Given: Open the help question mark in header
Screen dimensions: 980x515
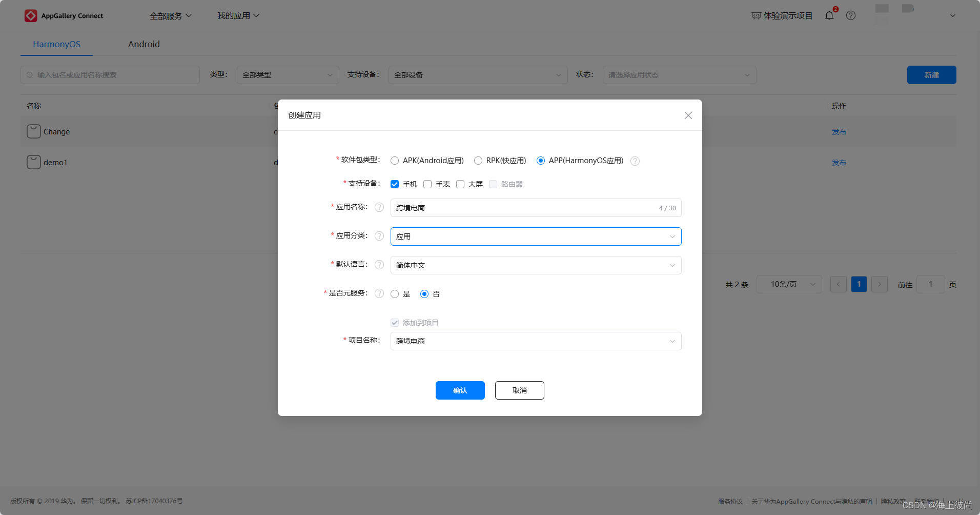Looking at the screenshot, I should [x=851, y=15].
